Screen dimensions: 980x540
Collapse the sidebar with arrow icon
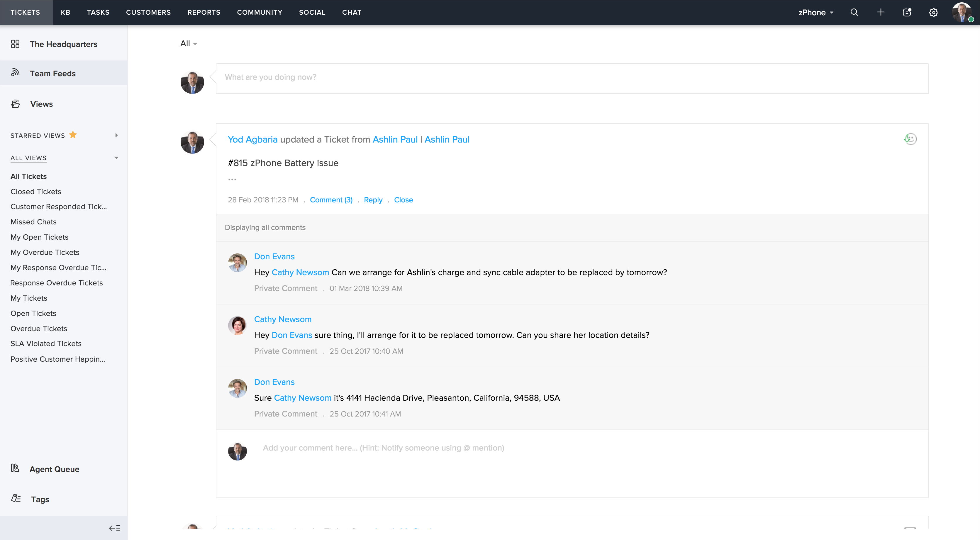tap(115, 528)
